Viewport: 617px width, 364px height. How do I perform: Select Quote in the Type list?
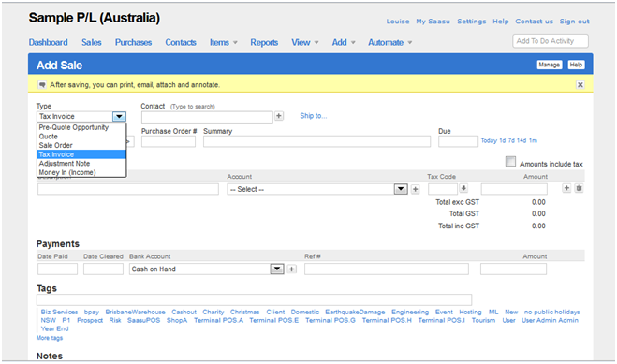tap(49, 137)
